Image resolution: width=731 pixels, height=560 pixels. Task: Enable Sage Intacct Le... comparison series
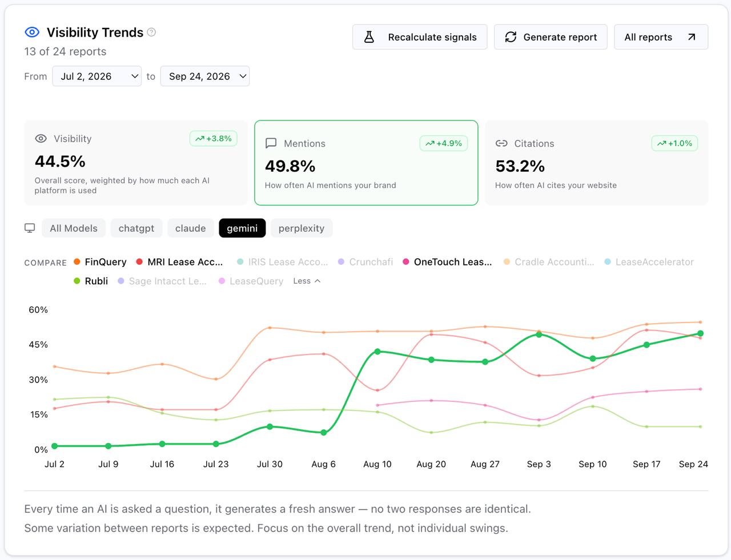coord(162,281)
